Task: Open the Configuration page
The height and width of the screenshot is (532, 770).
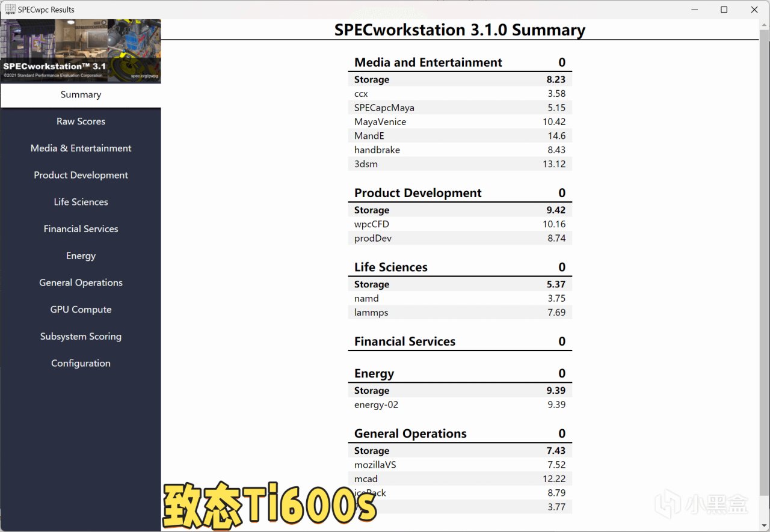Action: tap(81, 363)
